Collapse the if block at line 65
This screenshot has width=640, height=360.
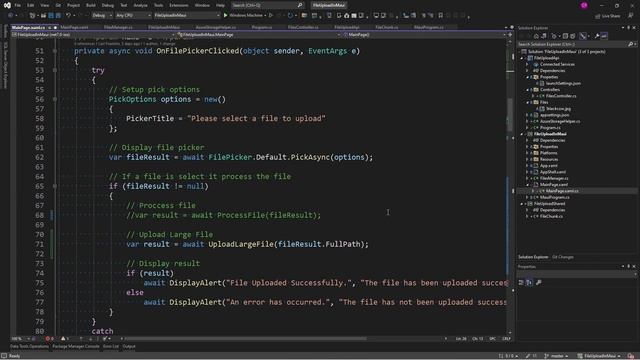click(x=55, y=186)
